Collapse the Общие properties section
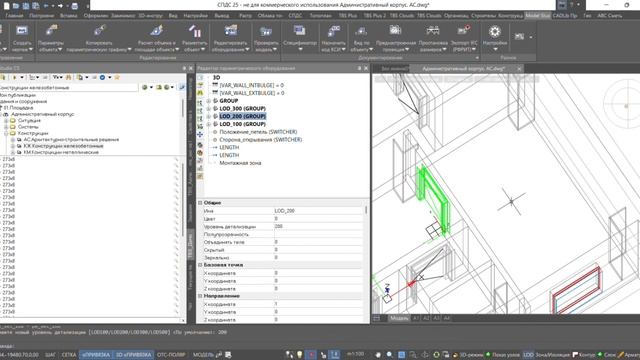Screen dimensions: 640x360 coord(200,203)
